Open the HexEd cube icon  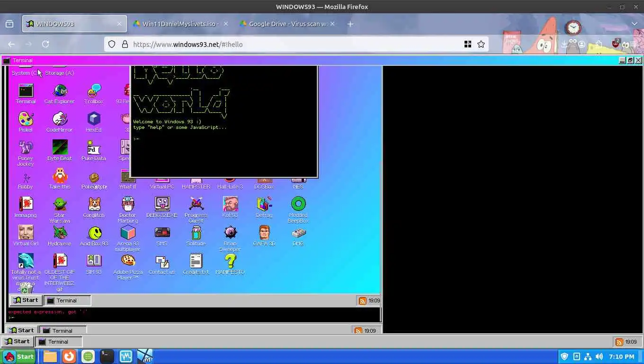[x=94, y=122]
